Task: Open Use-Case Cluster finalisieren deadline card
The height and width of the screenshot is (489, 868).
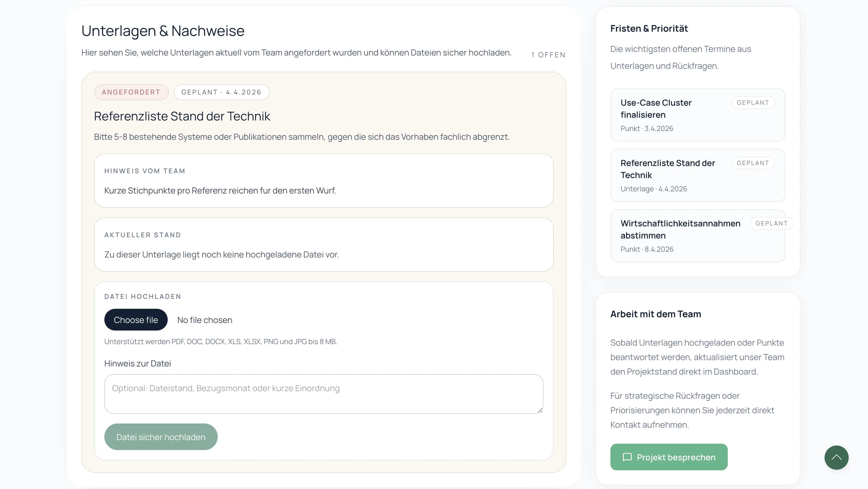Action: coord(698,115)
